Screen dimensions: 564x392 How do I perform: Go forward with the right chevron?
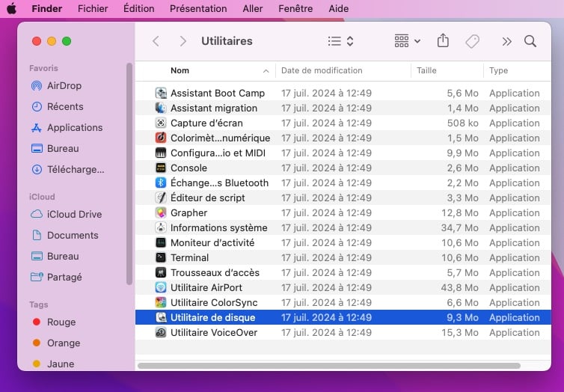point(183,41)
